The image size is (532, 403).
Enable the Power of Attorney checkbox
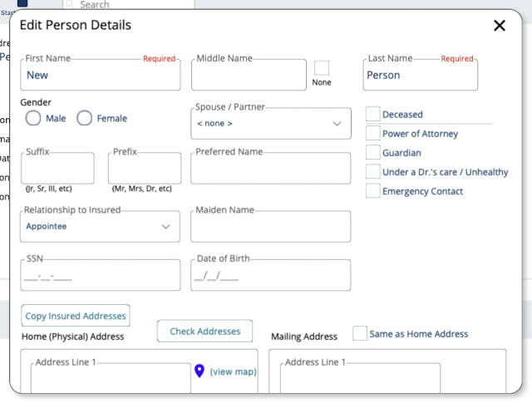pos(373,133)
